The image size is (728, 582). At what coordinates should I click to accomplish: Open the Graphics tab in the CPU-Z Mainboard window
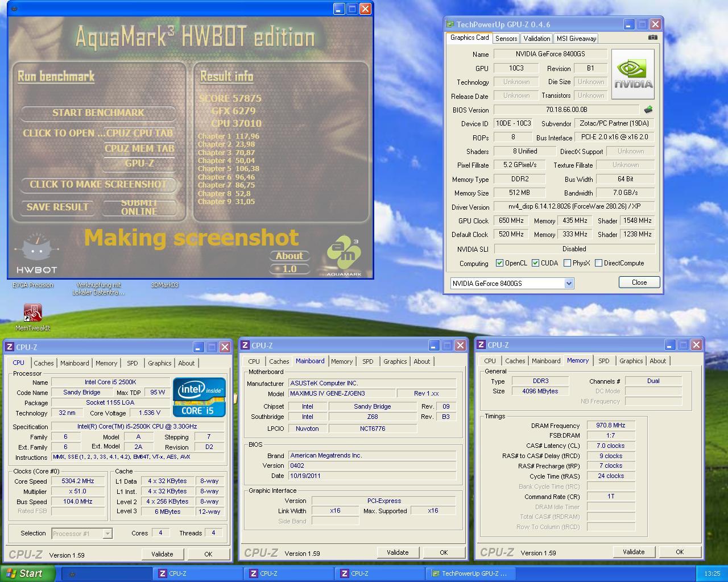[x=395, y=361]
